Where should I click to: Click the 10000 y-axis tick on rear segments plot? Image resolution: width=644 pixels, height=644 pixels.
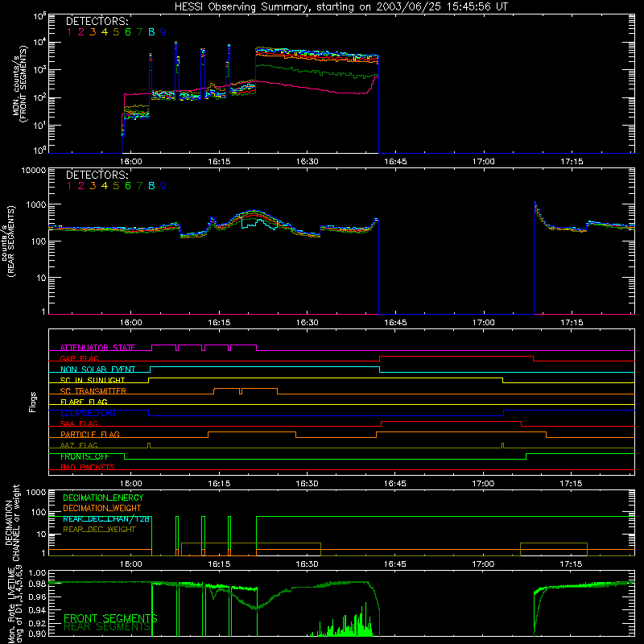34,171
